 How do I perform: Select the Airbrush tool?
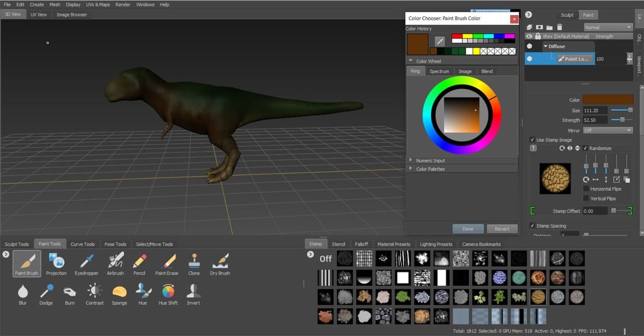coord(115,264)
